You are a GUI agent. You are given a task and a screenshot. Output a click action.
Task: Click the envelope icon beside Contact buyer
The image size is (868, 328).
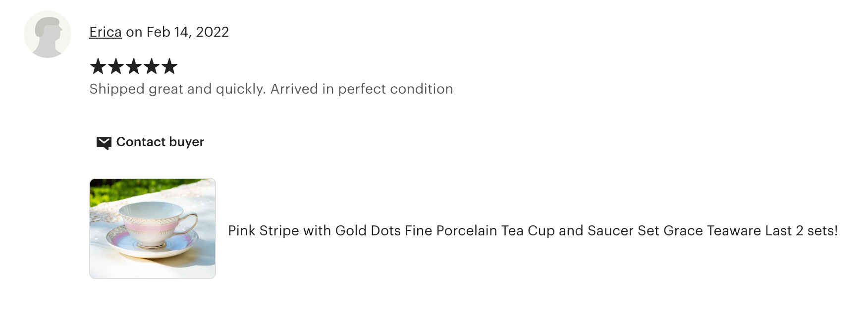[104, 143]
